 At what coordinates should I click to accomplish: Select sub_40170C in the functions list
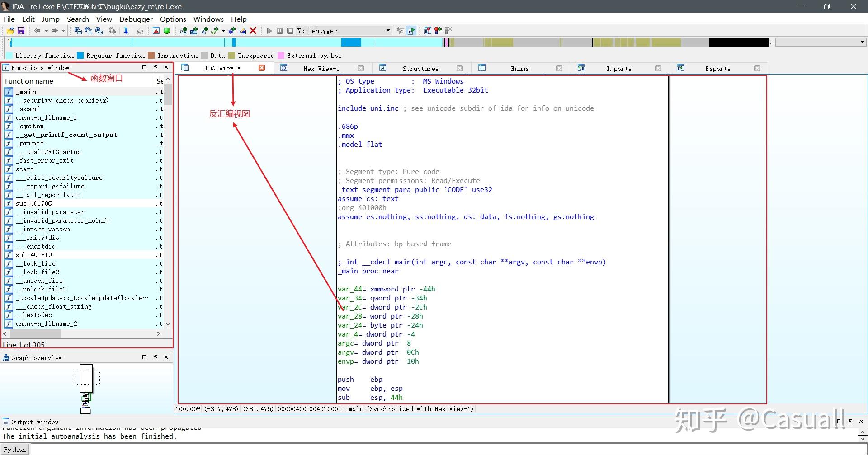84,203
